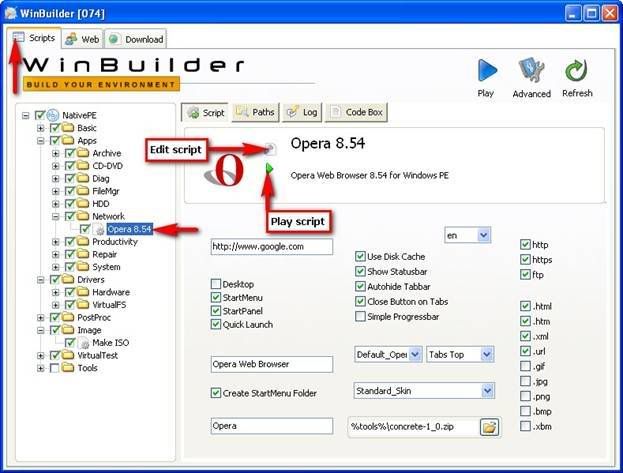This screenshot has width=623, height=473.
Task: Click the VirtualFS folder icon
Action: pos(83,305)
